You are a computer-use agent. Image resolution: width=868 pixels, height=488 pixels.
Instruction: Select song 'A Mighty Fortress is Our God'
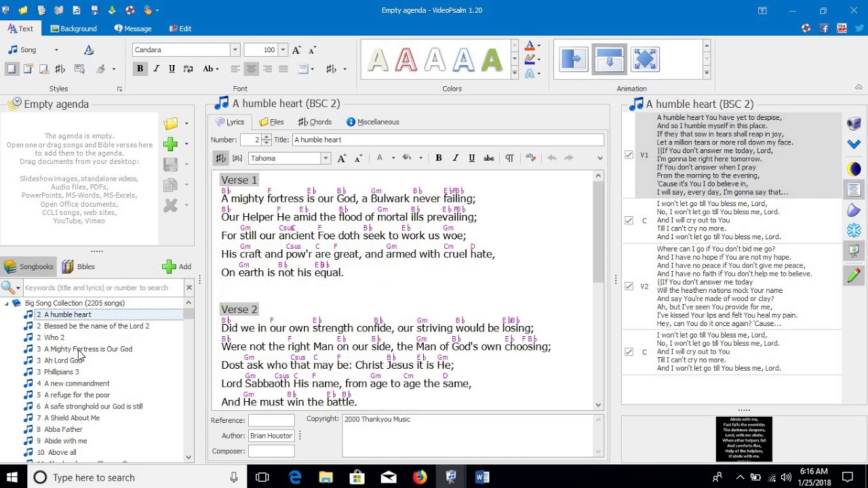pyautogui.click(x=88, y=349)
